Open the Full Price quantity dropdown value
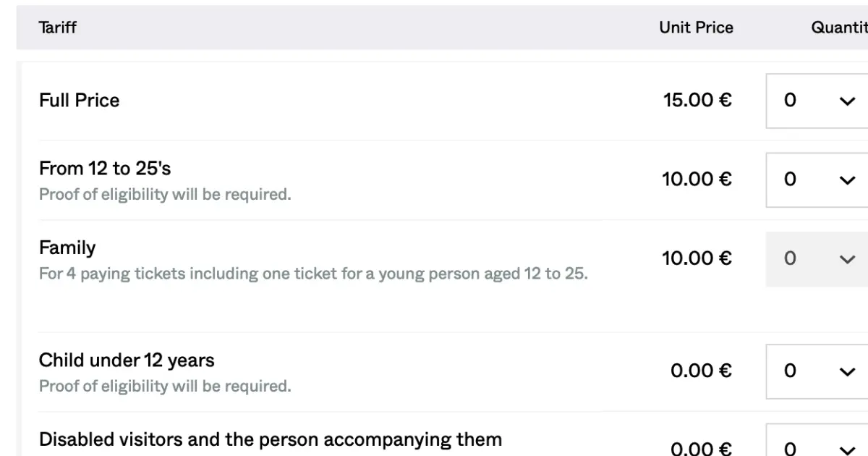This screenshot has width=868, height=456. [817, 101]
